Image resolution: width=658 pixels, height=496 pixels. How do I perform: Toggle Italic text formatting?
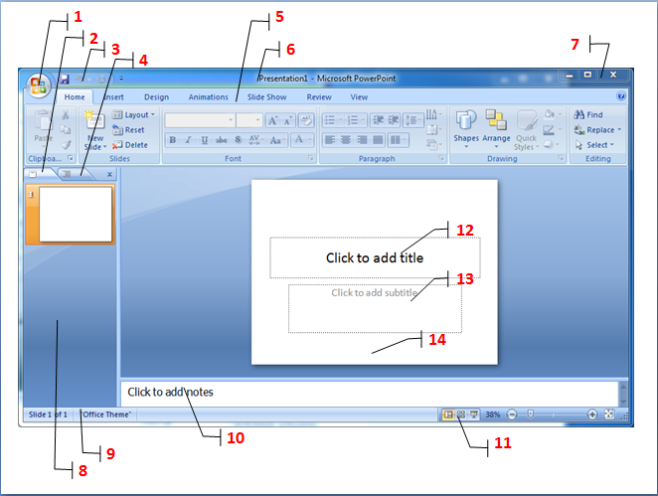pos(188,141)
